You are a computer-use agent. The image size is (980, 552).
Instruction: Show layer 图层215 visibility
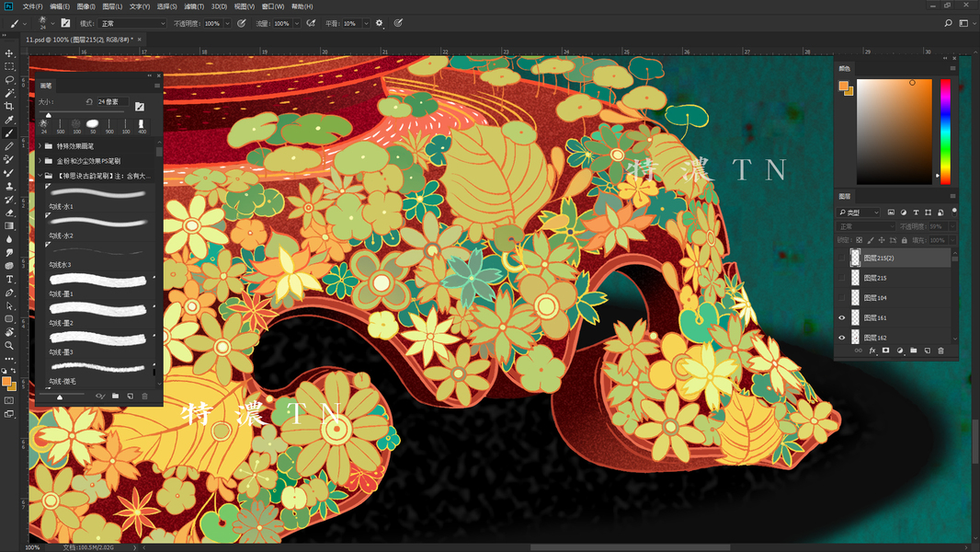[841, 278]
